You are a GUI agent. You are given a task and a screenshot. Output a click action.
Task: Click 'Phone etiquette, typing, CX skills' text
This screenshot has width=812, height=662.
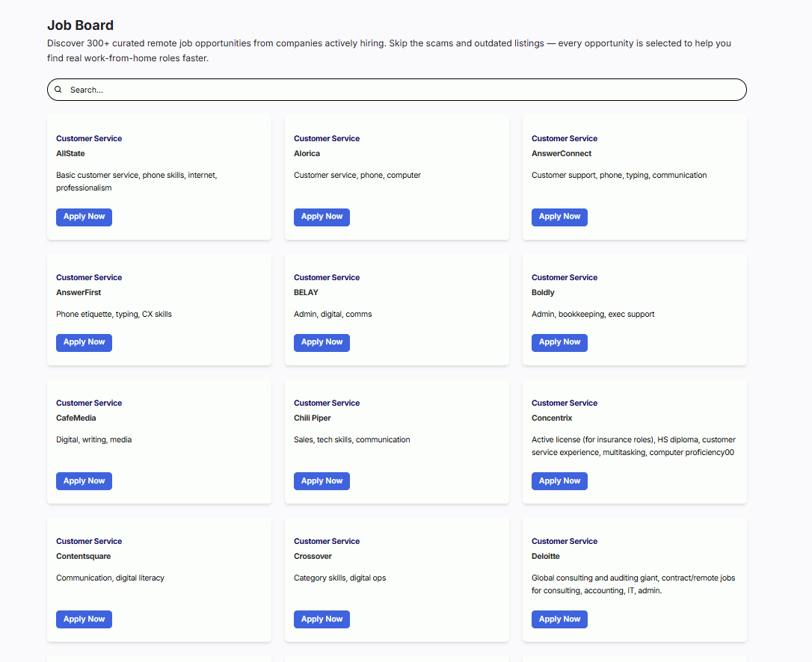coord(114,314)
